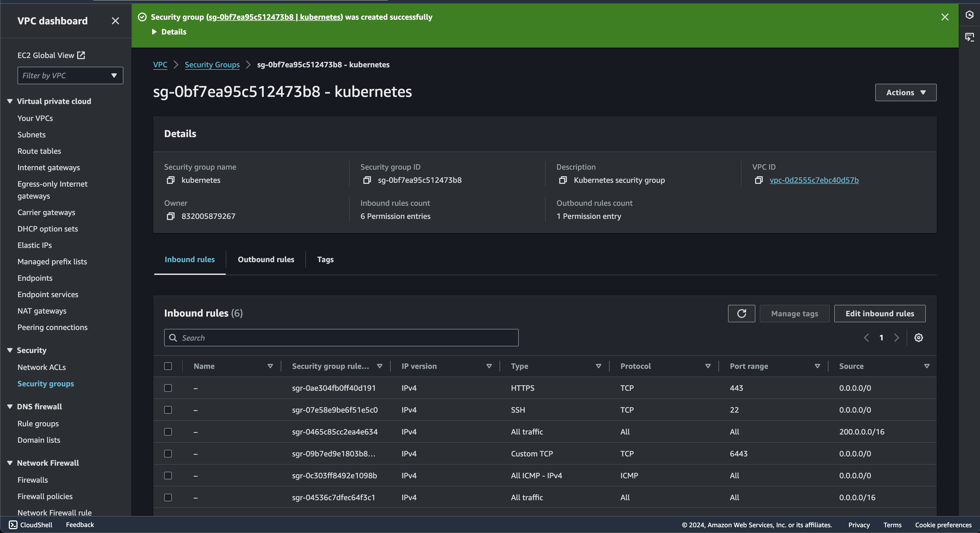Sort by the Source column arrow
This screenshot has width=980, height=533.
pos(927,366)
